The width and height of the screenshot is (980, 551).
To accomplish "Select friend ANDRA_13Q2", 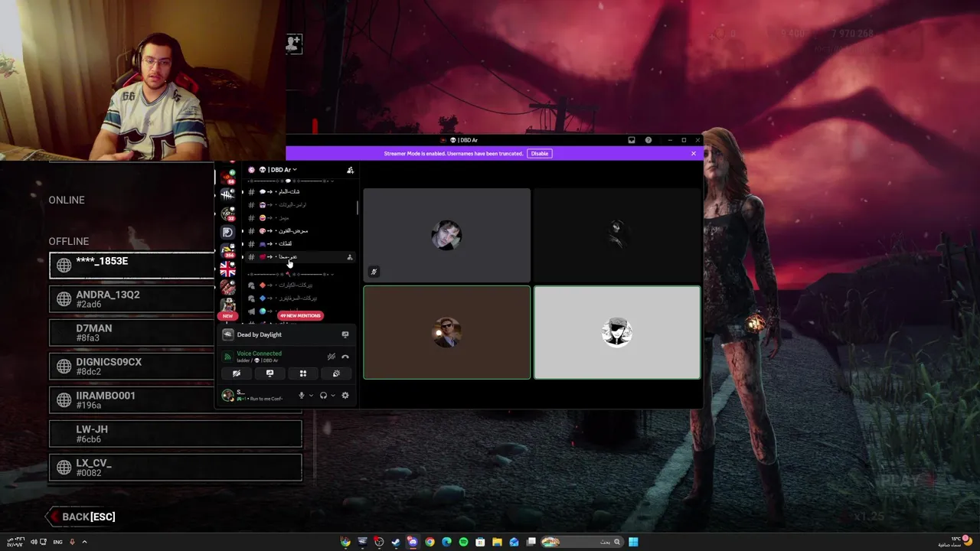I will (132, 299).
